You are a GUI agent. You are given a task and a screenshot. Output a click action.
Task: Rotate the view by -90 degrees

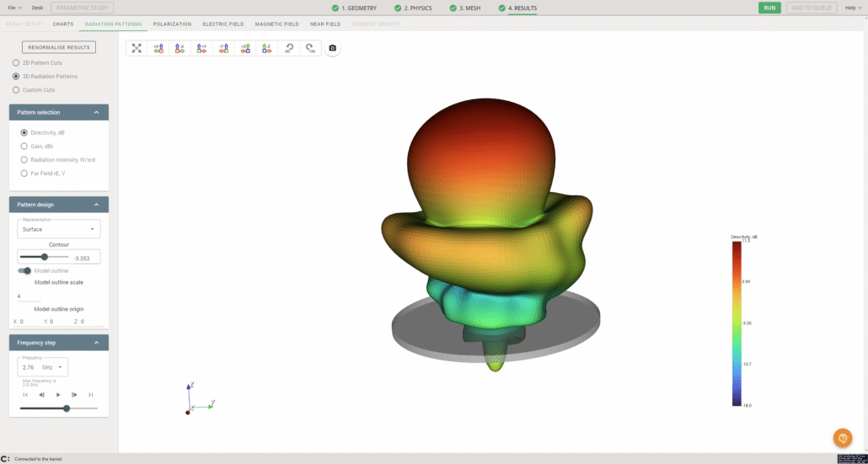288,48
